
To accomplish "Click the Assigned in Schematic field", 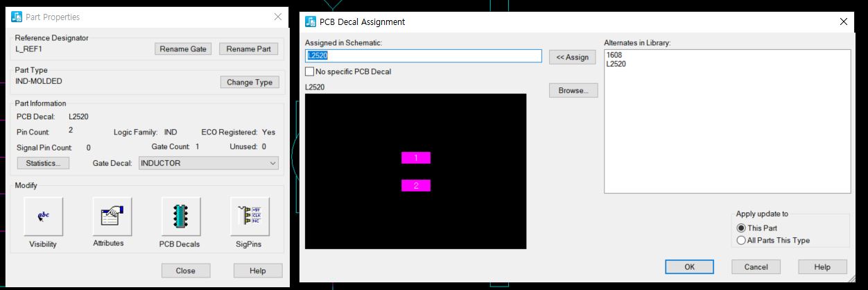I will pyautogui.click(x=423, y=56).
